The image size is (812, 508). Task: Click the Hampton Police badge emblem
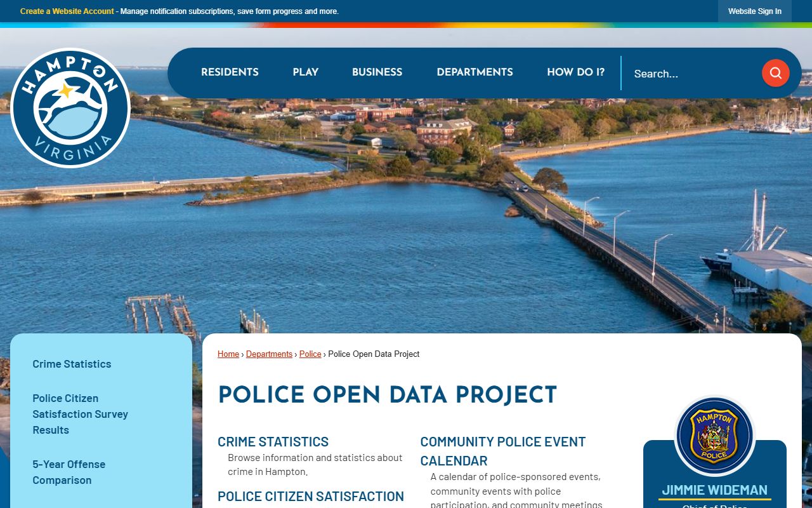tap(715, 436)
